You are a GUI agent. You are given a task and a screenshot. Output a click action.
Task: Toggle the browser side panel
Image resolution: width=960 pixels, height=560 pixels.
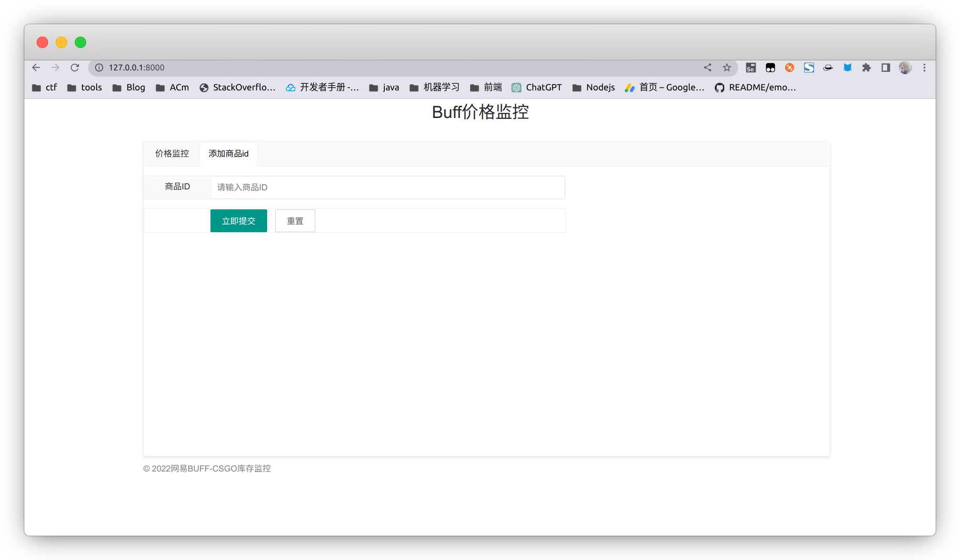[x=885, y=68]
